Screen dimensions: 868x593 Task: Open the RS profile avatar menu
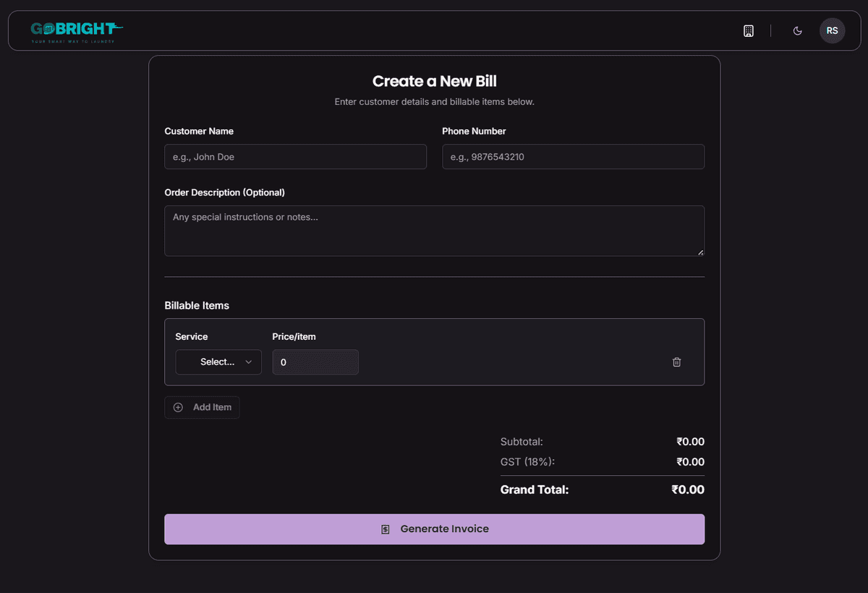832,30
